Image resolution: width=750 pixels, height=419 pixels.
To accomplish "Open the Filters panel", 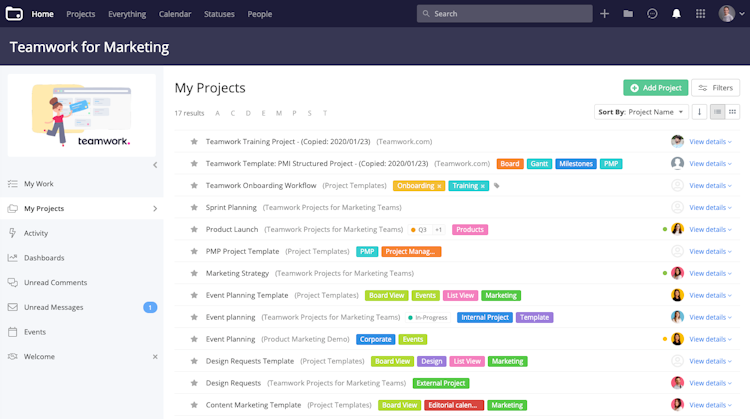I will point(716,88).
